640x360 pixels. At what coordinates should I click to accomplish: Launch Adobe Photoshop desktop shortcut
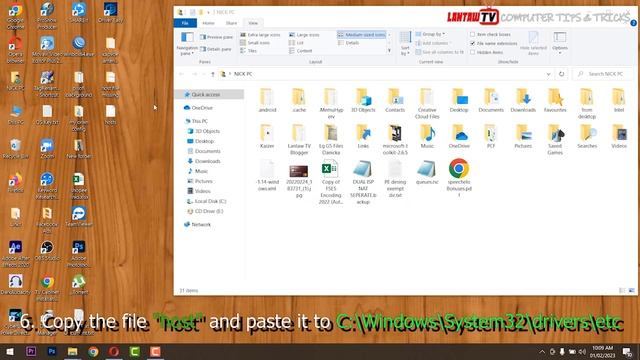79,254
